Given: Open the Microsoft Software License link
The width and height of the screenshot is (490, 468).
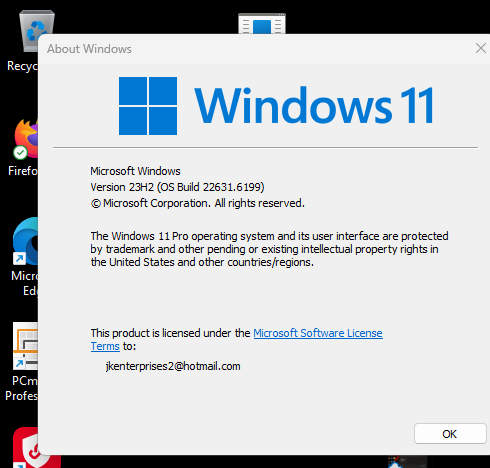Looking at the screenshot, I should click(318, 333).
